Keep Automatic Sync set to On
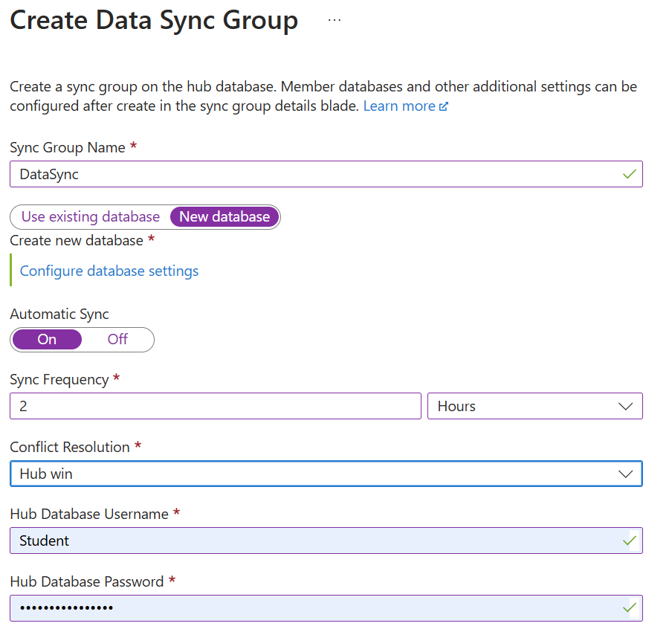This screenshot has height=629, width=672. click(x=46, y=339)
